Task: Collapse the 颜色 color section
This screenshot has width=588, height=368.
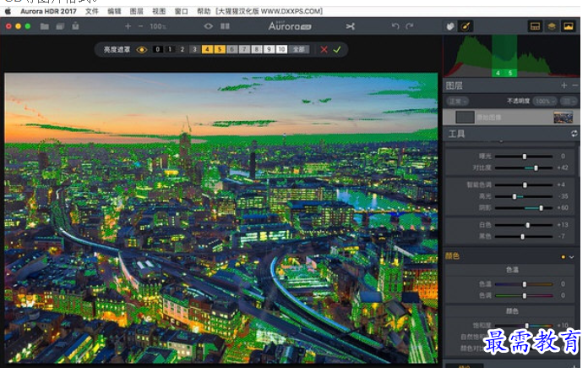Action: coord(573,255)
